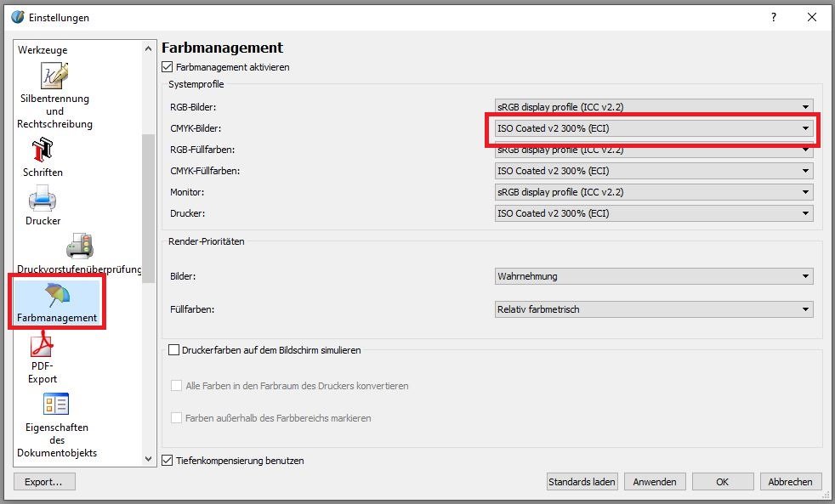835x504 pixels.
Task: Select the Werkzeuge item in sidebar
Action: pyautogui.click(x=43, y=50)
